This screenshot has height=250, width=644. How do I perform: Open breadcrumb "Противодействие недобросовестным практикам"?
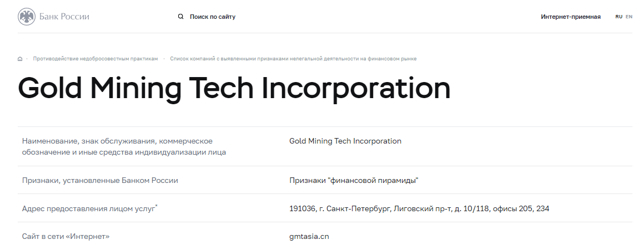[x=95, y=59]
